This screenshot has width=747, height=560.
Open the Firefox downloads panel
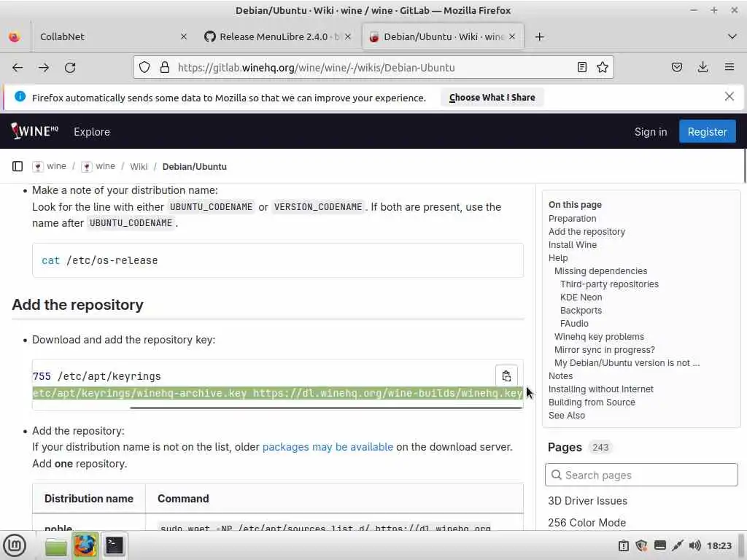click(703, 68)
